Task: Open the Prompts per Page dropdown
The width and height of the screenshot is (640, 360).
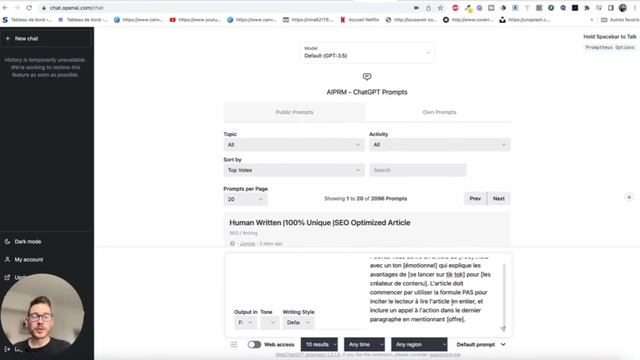Action: 245,199
